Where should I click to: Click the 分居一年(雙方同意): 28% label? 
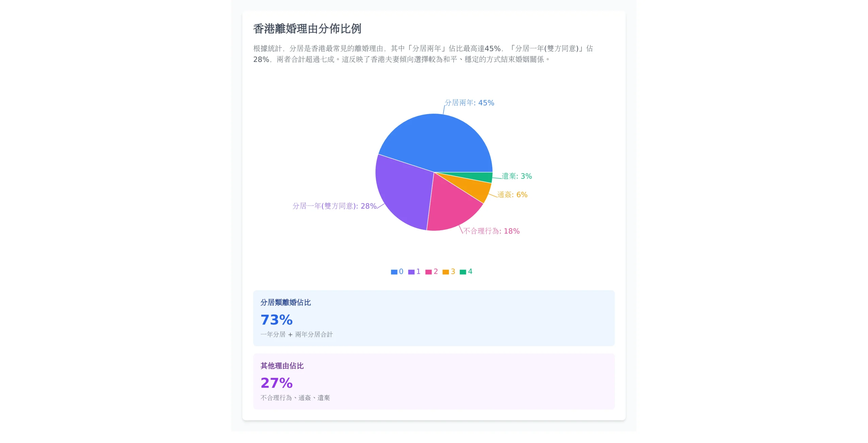334,206
